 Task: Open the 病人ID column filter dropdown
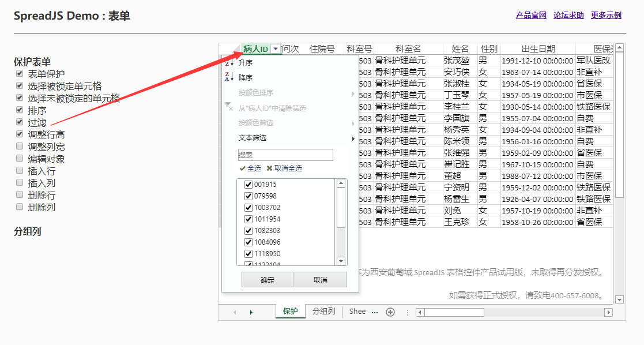276,49
